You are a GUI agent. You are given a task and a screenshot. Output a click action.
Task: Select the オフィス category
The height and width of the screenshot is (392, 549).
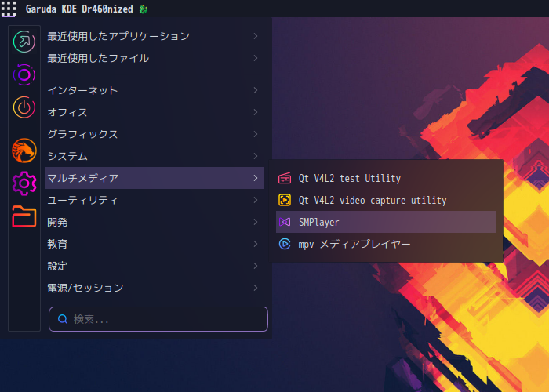click(x=155, y=112)
